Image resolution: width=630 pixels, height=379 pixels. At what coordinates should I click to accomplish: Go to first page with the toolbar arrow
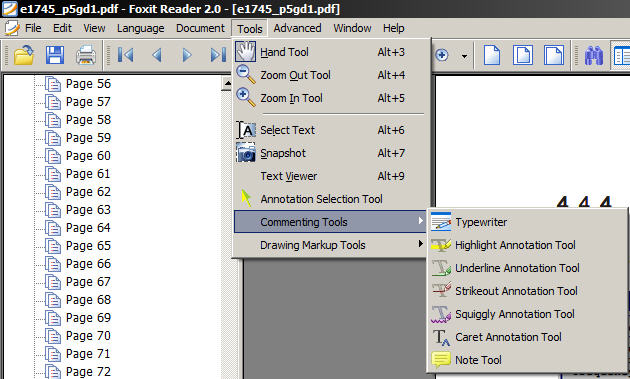point(125,55)
